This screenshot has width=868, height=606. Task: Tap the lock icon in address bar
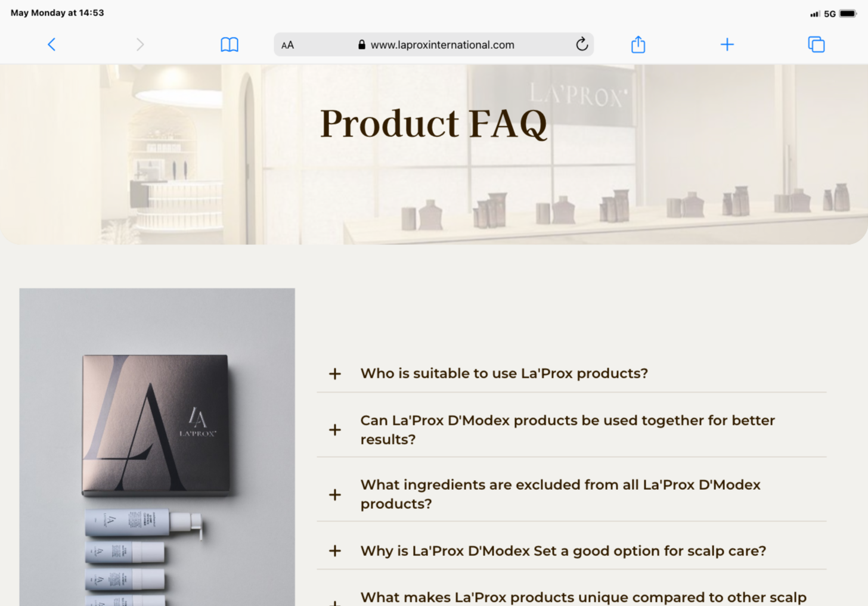[361, 45]
